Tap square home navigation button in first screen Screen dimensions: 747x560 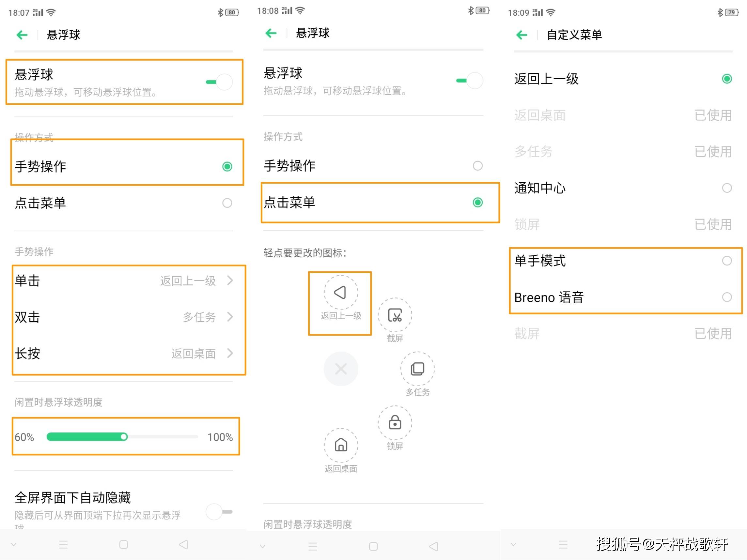click(124, 544)
